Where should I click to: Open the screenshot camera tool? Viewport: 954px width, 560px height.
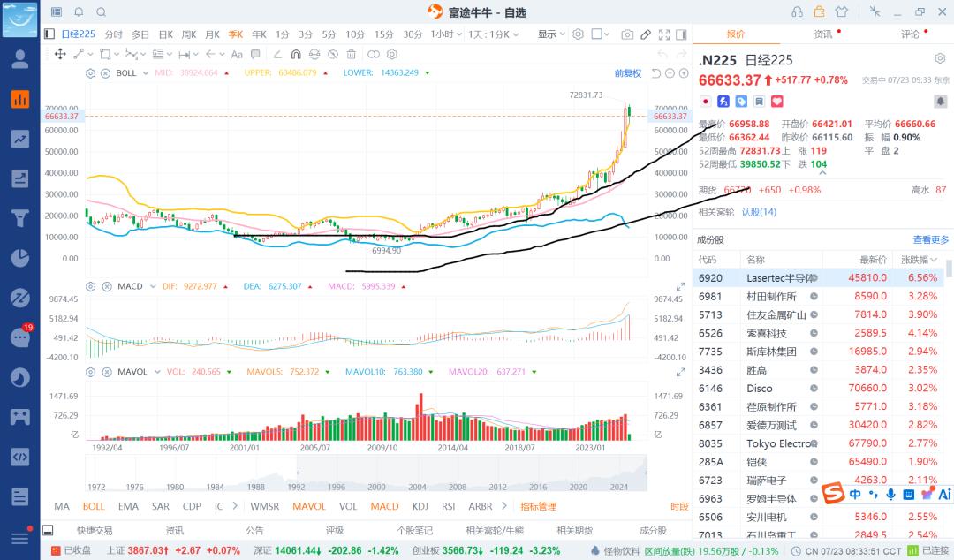point(626,34)
